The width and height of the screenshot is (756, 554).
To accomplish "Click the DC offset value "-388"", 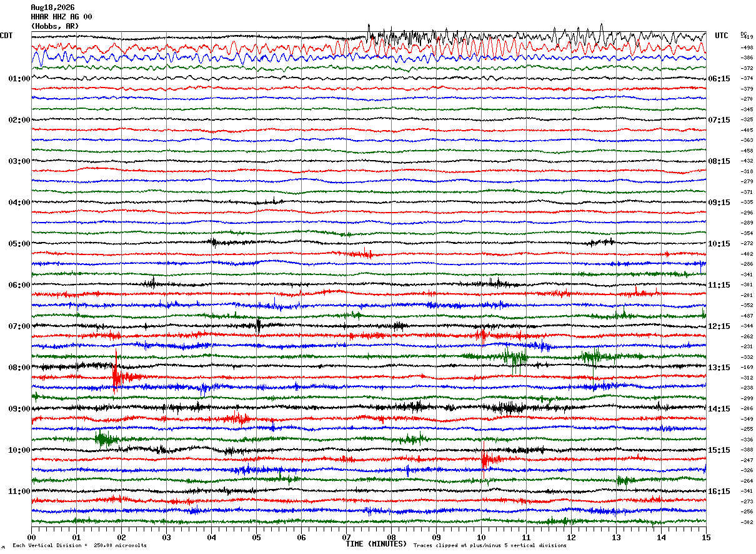I will tap(747, 450).
